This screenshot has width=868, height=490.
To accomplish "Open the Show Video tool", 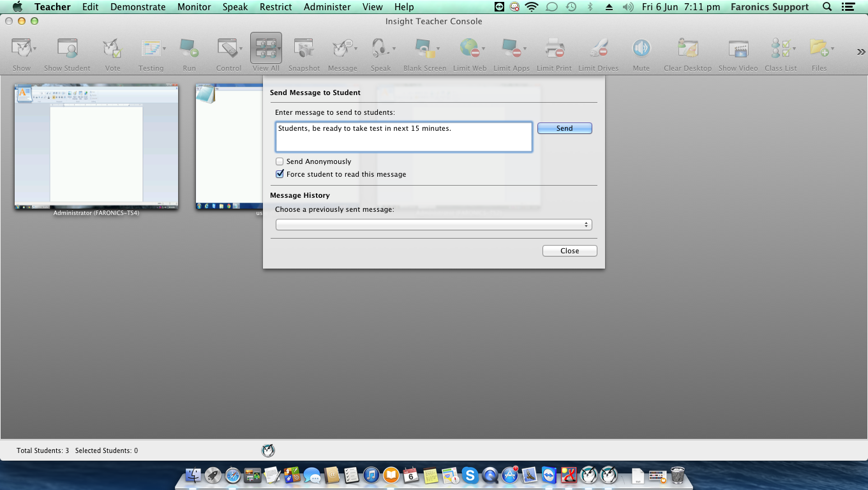I will coord(738,50).
